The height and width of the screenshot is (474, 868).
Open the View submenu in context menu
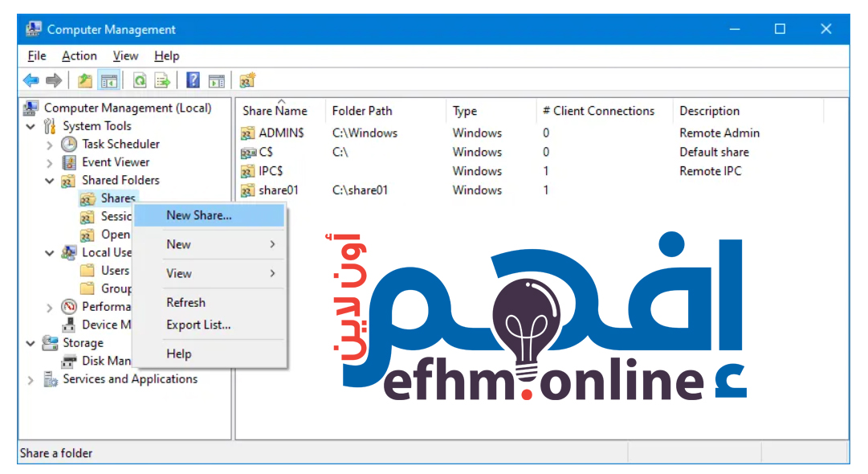[210, 273]
